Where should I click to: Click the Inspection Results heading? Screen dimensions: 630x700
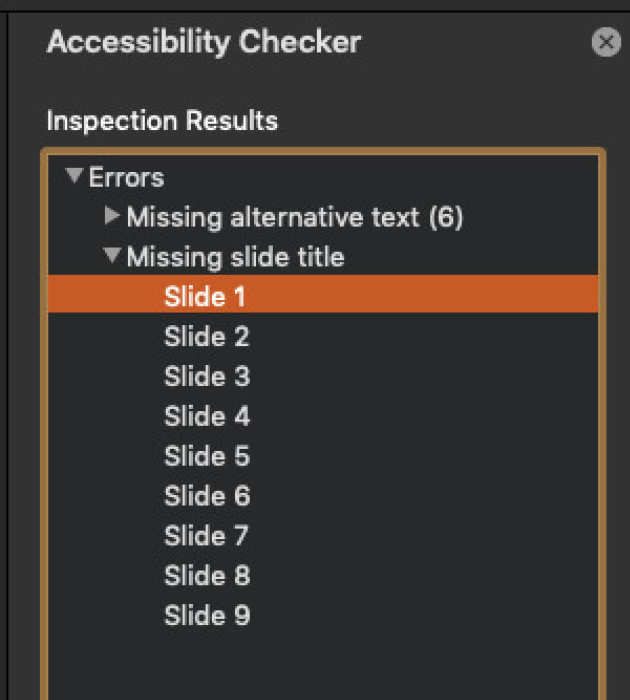point(162,121)
